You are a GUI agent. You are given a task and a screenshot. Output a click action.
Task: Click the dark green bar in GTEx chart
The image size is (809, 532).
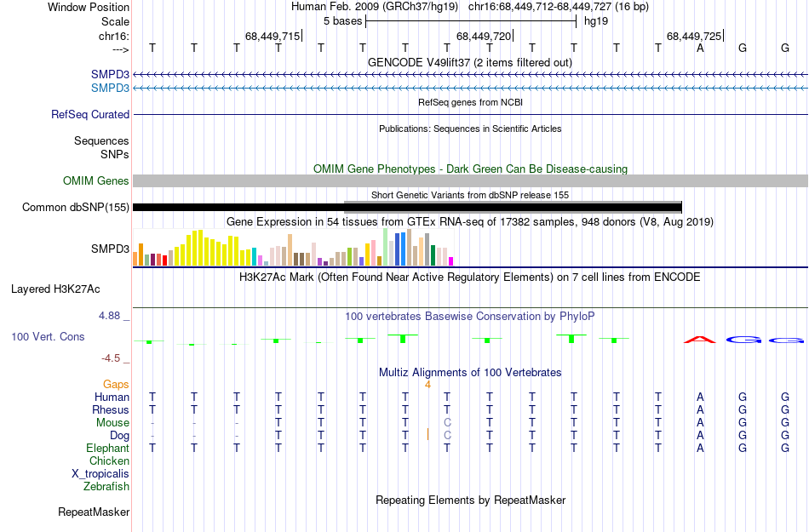click(433, 255)
